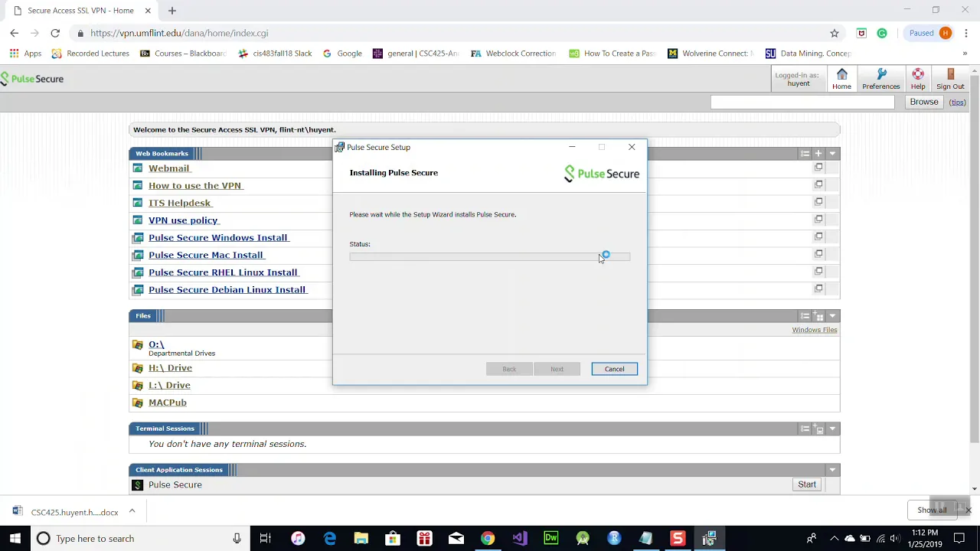Open Chrome three-dot menu
Image resolution: width=980 pixels, height=551 pixels.
tap(966, 33)
